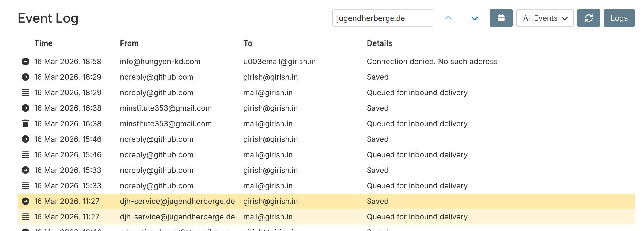
Task: Click the queued icon on 18:29 mail@girish.in row
Action: (x=25, y=93)
